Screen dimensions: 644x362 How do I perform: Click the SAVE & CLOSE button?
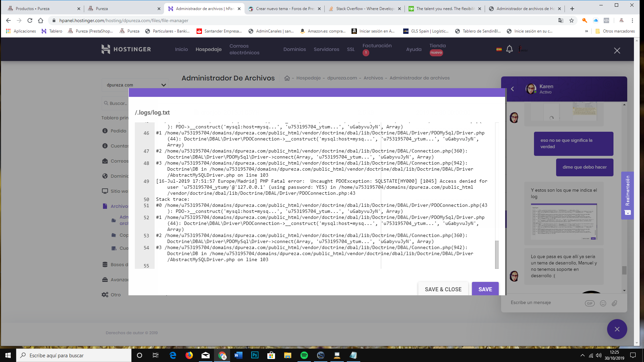click(x=443, y=289)
